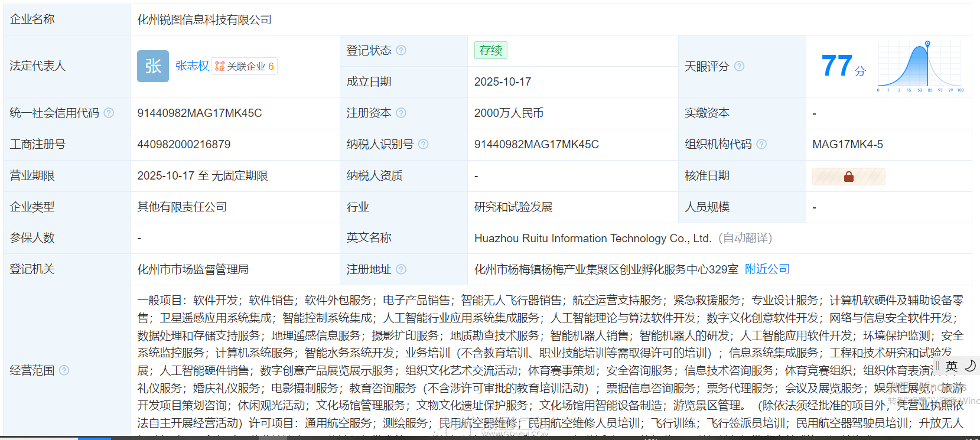Click the question mark next to 统一社会信用代码
This screenshot has height=440, width=980.
click(109, 113)
